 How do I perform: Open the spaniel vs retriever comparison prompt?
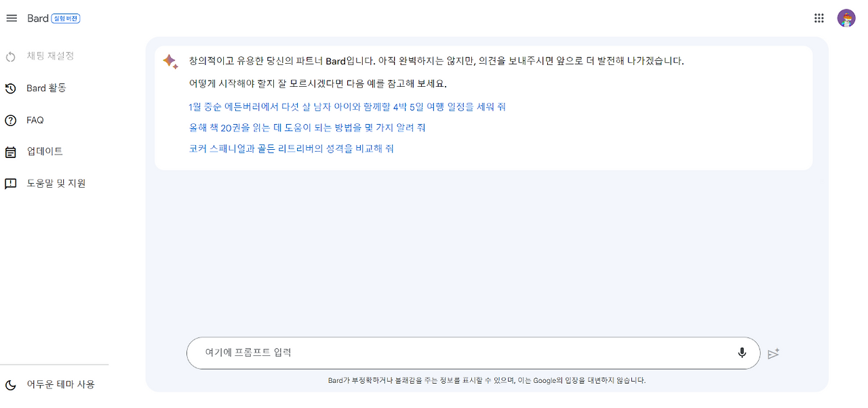click(x=292, y=149)
